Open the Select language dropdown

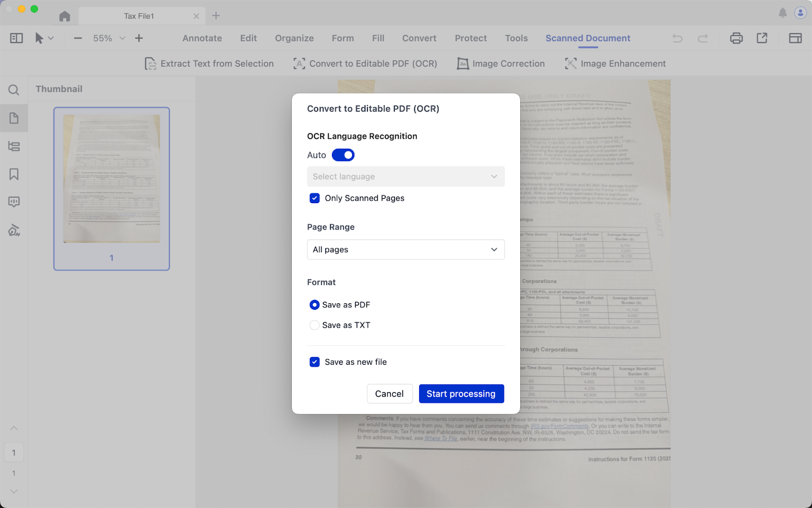tap(405, 176)
